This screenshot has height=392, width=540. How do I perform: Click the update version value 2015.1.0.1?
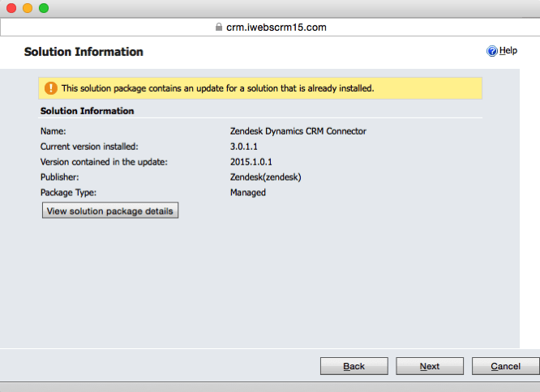[251, 162]
